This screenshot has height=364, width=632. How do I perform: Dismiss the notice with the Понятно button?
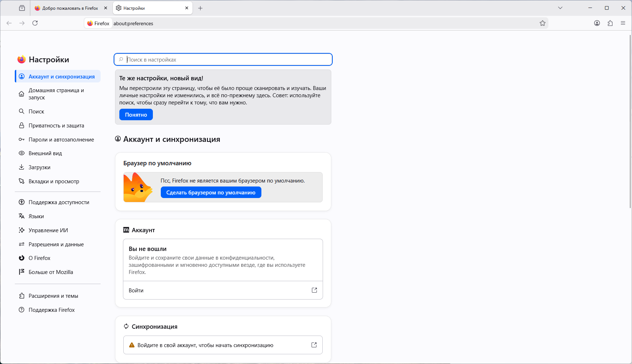pos(136,115)
